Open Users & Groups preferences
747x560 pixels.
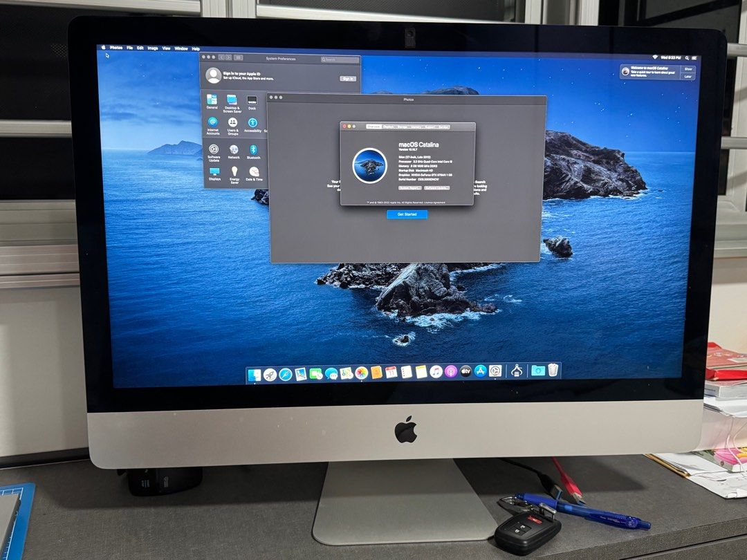tap(233, 123)
